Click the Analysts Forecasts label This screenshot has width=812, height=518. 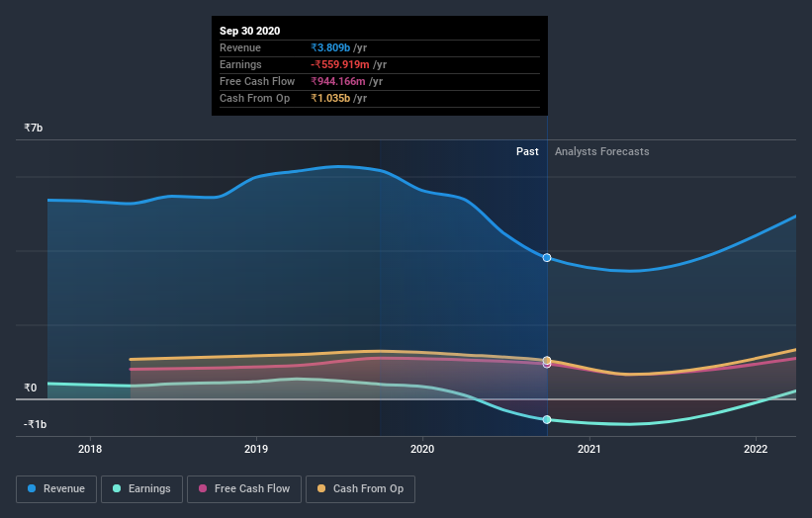point(601,151)
